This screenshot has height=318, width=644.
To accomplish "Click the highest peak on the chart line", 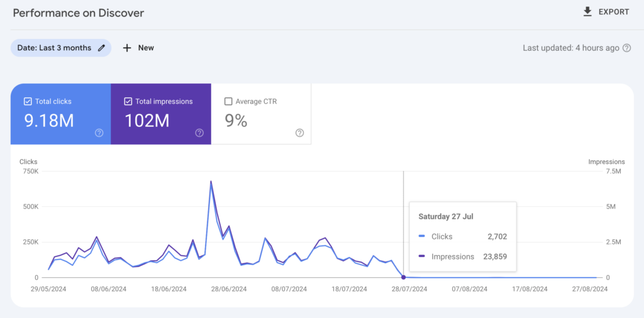I will (211, 182).
